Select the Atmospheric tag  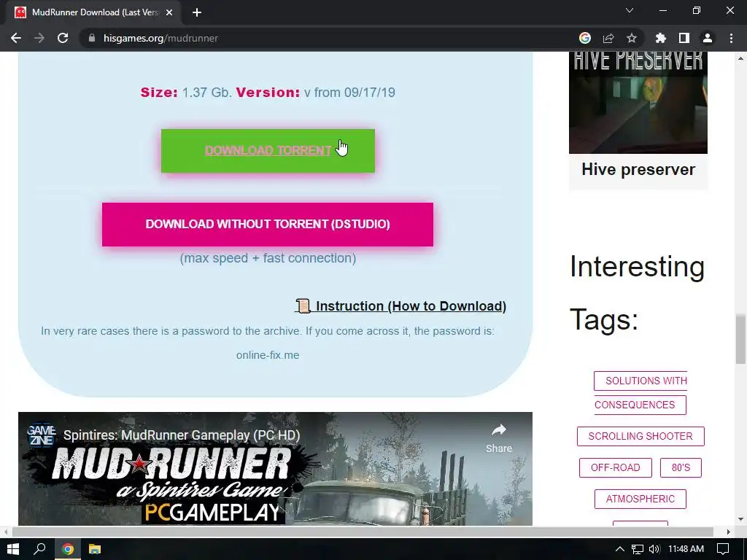(x=640, y=499)
